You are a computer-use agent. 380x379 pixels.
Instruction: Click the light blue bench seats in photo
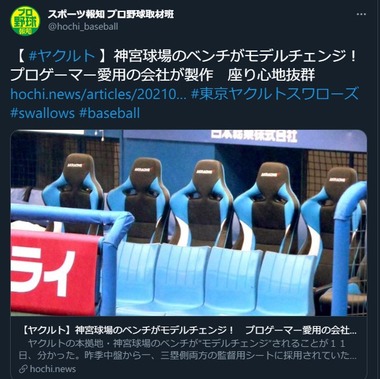coord(216,277)
